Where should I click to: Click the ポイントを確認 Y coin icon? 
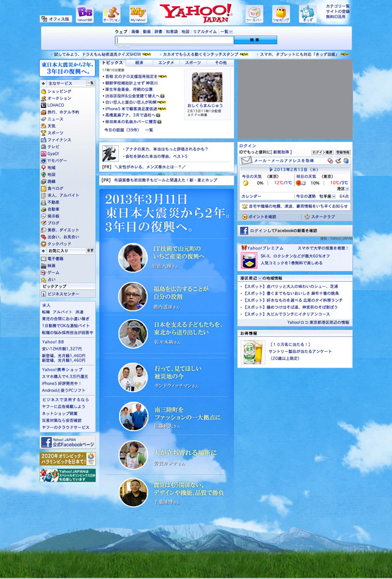(244, 217)
